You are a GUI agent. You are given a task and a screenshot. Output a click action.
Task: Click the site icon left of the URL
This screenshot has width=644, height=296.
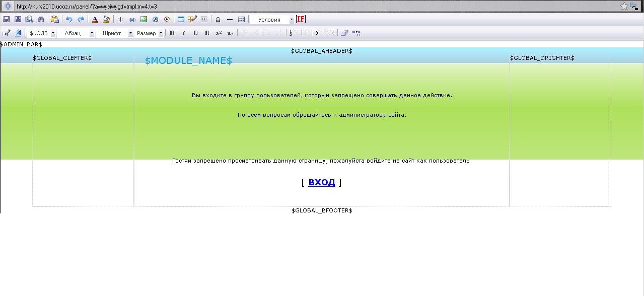[x=8, y=6]
